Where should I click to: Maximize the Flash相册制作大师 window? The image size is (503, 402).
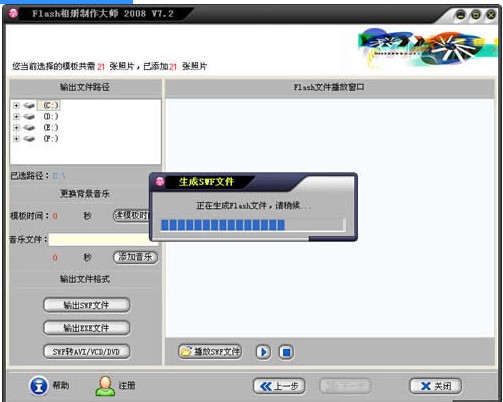point(476,15)
